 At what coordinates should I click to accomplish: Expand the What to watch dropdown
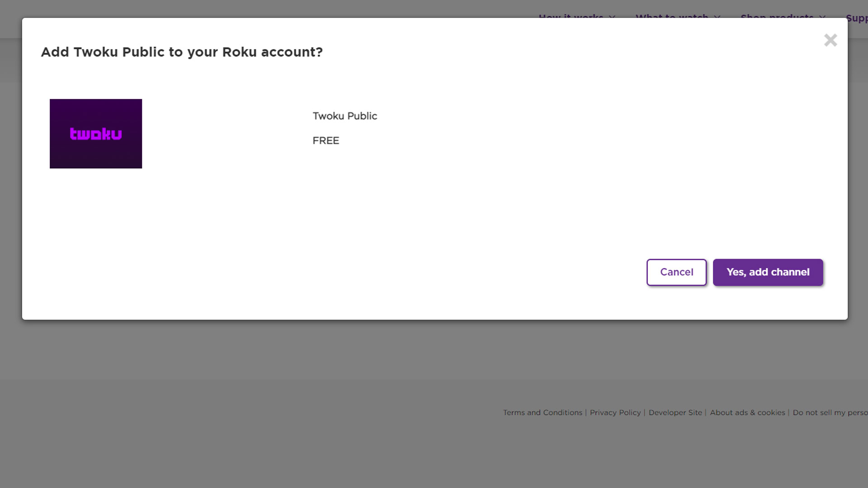(718, 18)
